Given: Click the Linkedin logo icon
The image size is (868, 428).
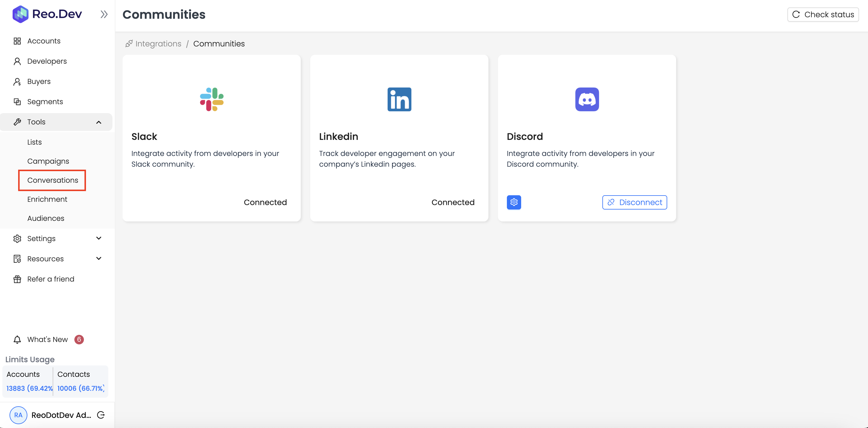Looking at the screenshot, I should (x=399, y=99).
